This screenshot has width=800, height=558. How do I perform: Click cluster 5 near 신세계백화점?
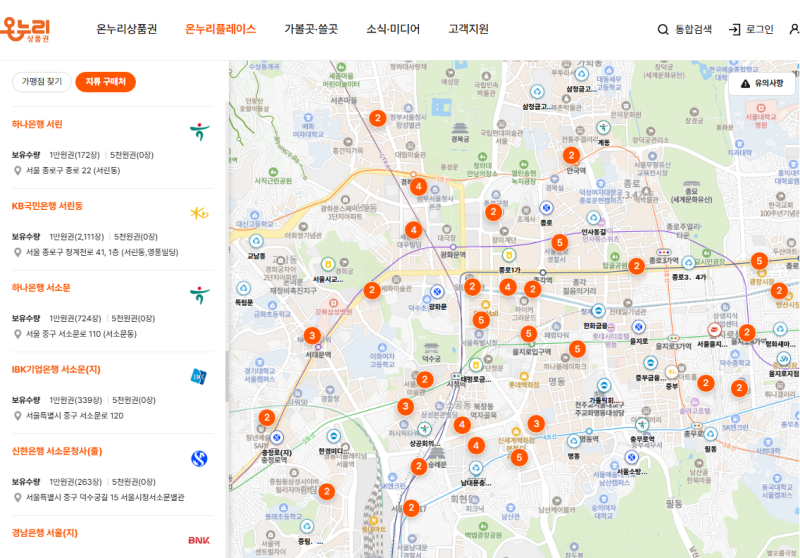(519, 458)
